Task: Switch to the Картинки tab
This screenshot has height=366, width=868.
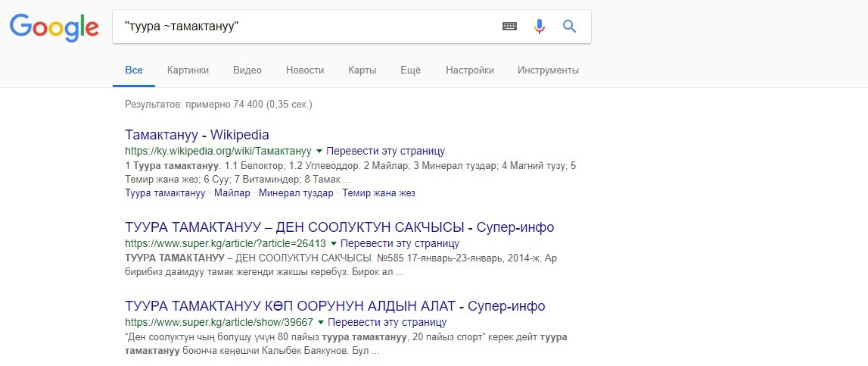Action: (x=188, y=70)
